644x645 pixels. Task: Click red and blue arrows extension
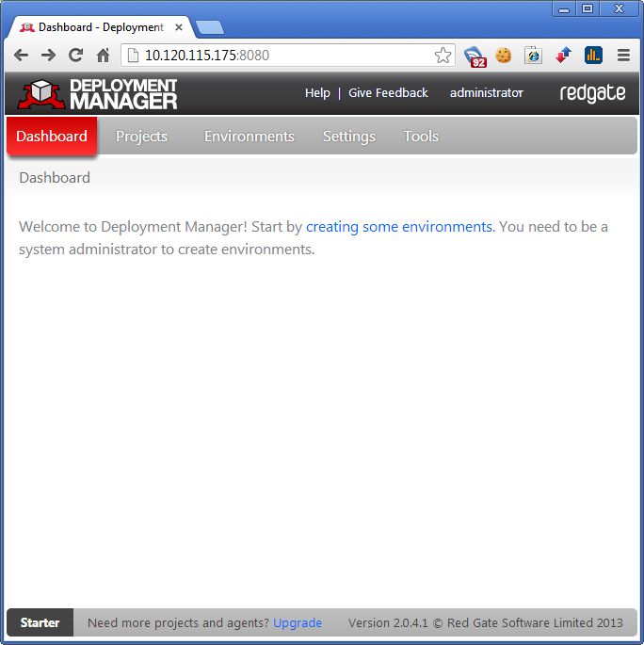[x=563, y=56]
